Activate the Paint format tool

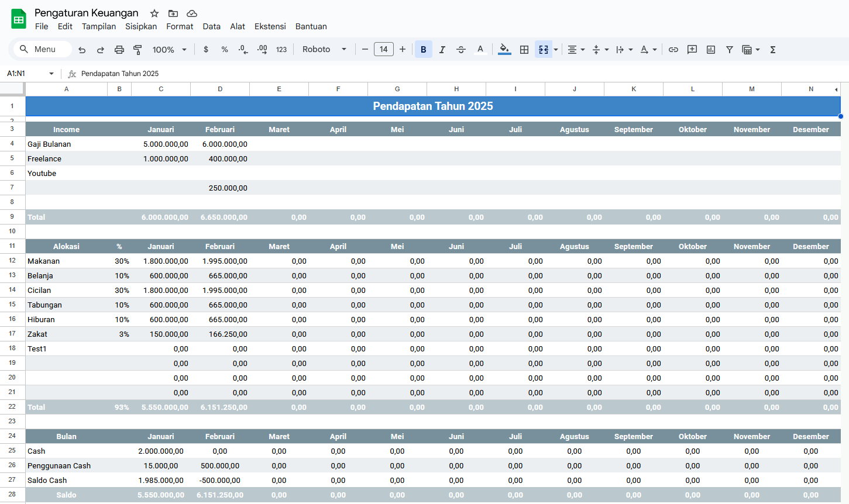(138, 50)
